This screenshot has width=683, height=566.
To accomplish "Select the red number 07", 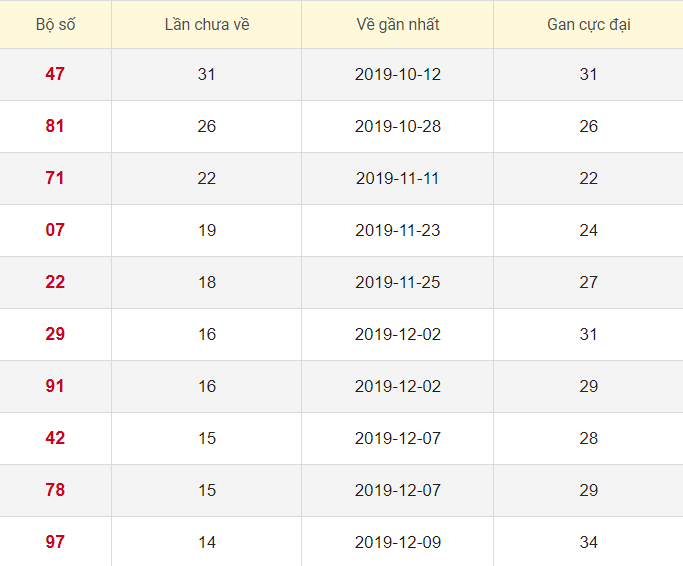I will pyautogui.click(x=55, y=230).
